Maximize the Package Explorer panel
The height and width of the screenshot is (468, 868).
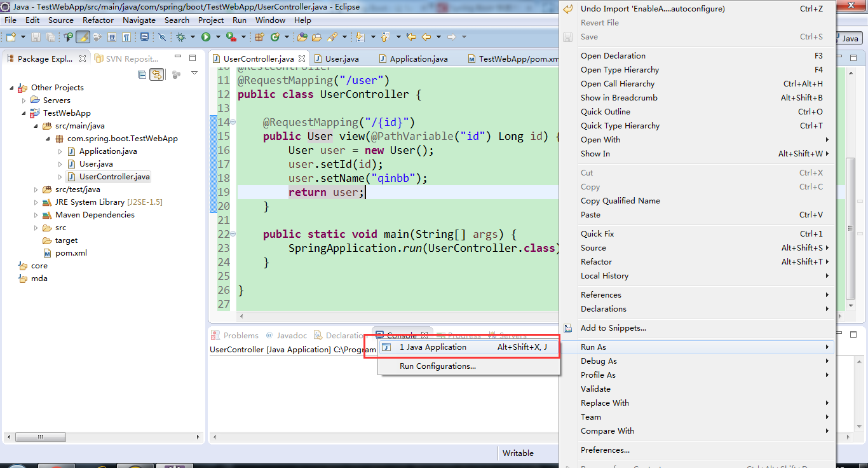coord(193,58)
